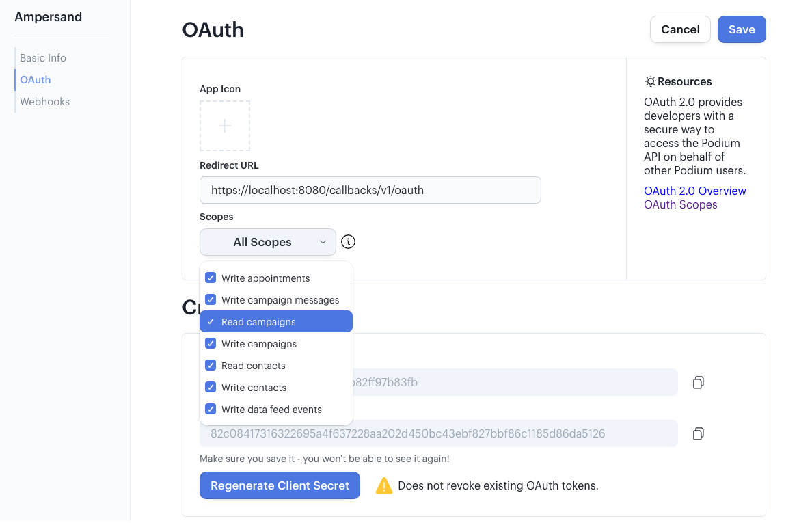Upload an app icon via the plus box
Viewport: 812px width, 523px height.
(225, 126)
